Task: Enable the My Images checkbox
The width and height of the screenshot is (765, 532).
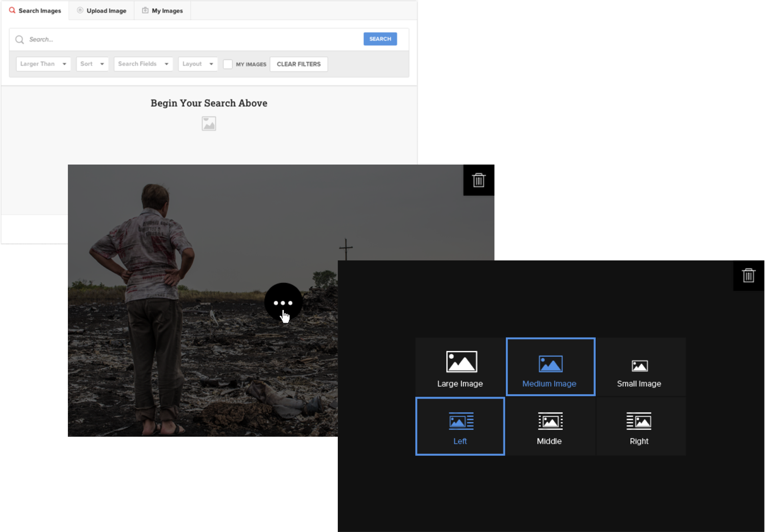Action: [x=228, y=64]
